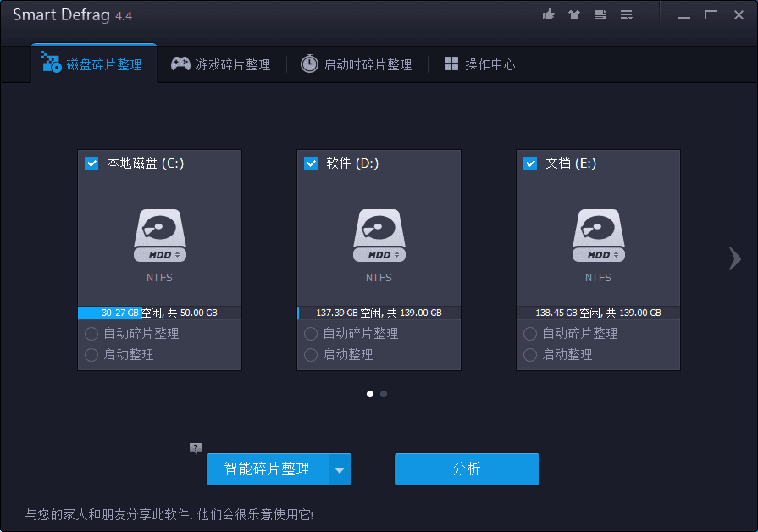Click the 分析 analyze button
Screen dimensions: 758x532
tap(467, 469)
